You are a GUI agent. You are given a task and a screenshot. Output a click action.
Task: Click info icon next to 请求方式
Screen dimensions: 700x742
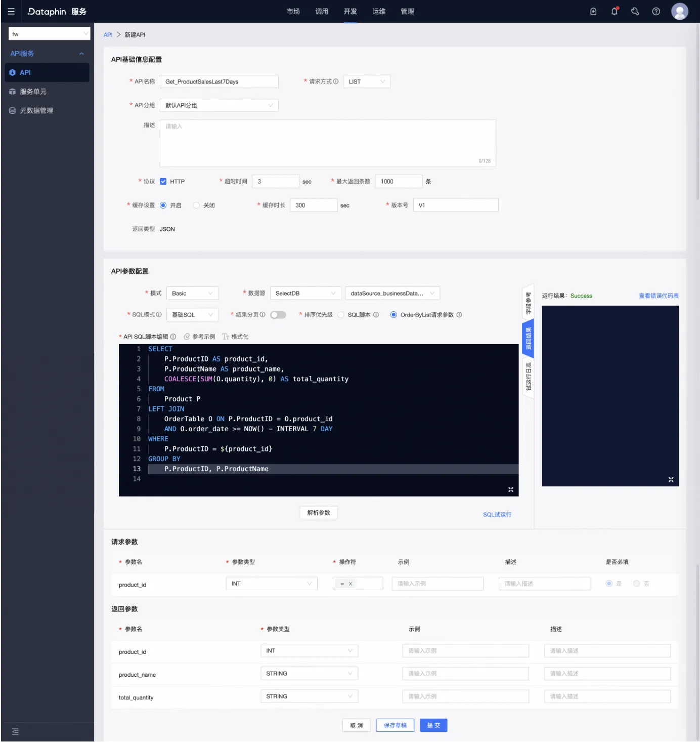[336, 81]
